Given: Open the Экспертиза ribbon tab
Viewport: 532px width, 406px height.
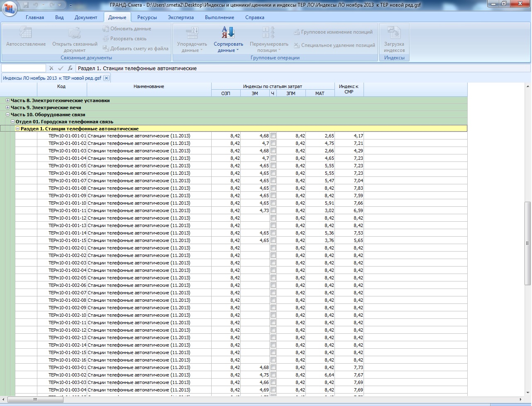Looking at the screenshot, I should (181, 17).
